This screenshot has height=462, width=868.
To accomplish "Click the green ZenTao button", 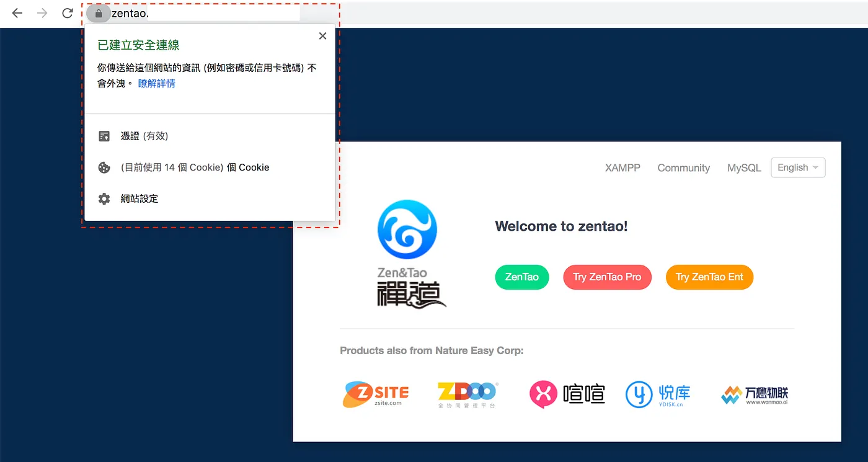I will [x=522, y=277].
